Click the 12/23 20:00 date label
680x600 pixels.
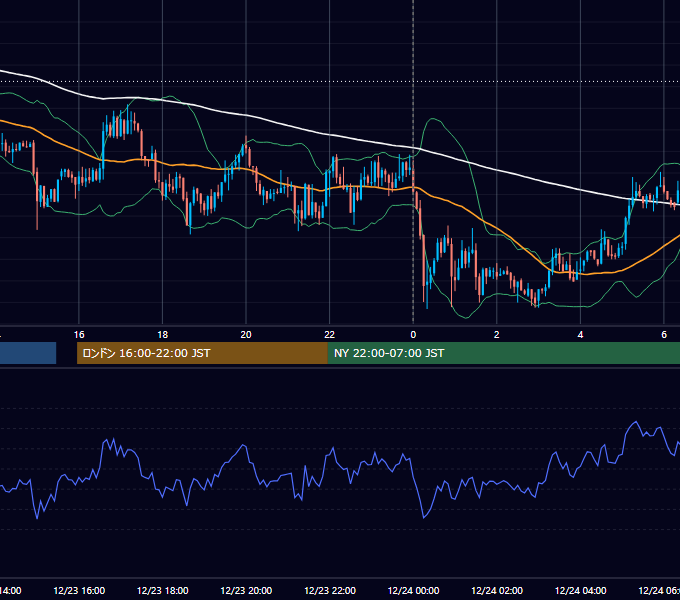click(246, 590)
